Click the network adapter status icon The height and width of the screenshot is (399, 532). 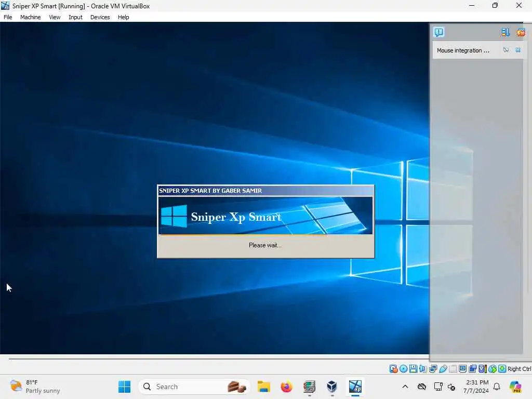click(433, 369)
